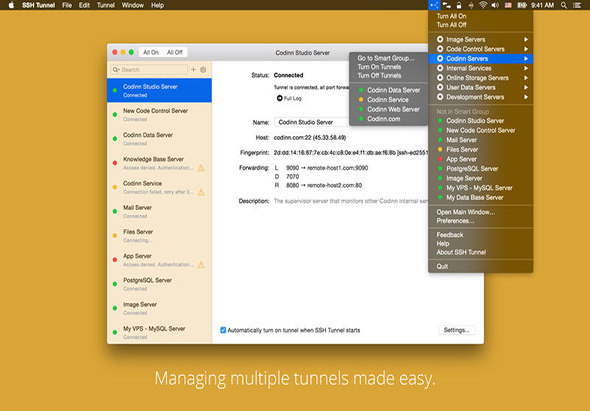Image resolution: width=590 pixels, height=411 pixels.
Task: Expand Image Servers submenu arrow
Action: coord(526,39)
